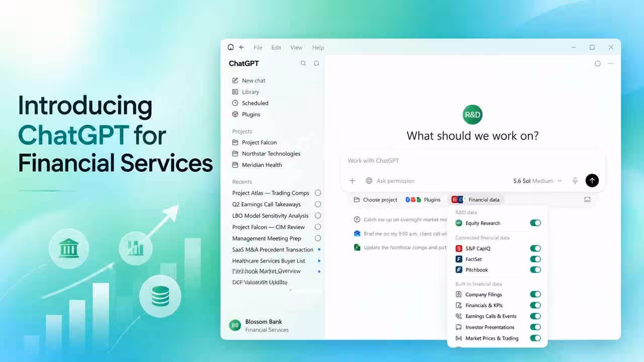Open the three-dots more options menu

click(x=610, y=63)
